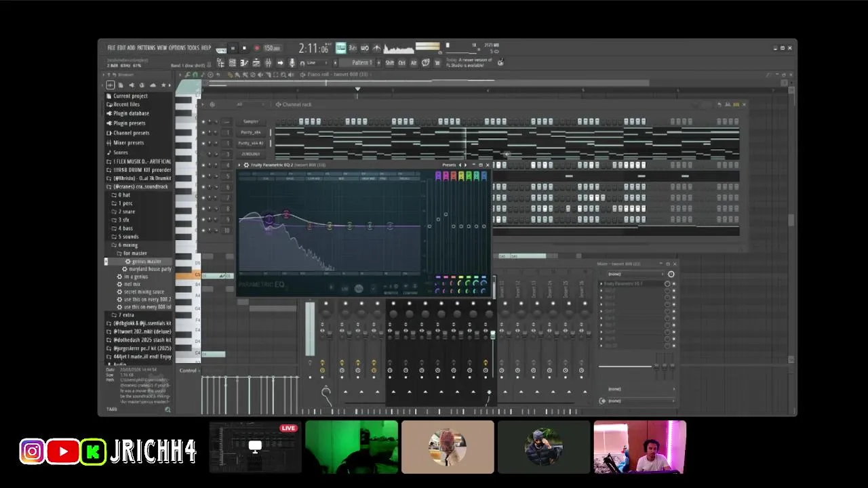Click the highlighted C5 piano key
Screen dimensions: 868x488
coord(188,275)
